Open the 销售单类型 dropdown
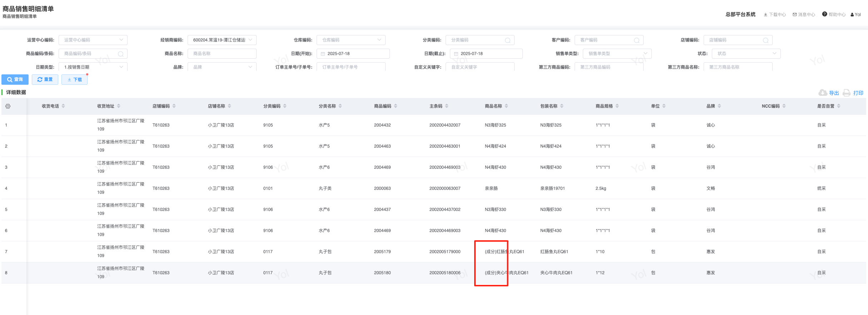The height and width of the screenshot is (315, 868). click(645, 54)
